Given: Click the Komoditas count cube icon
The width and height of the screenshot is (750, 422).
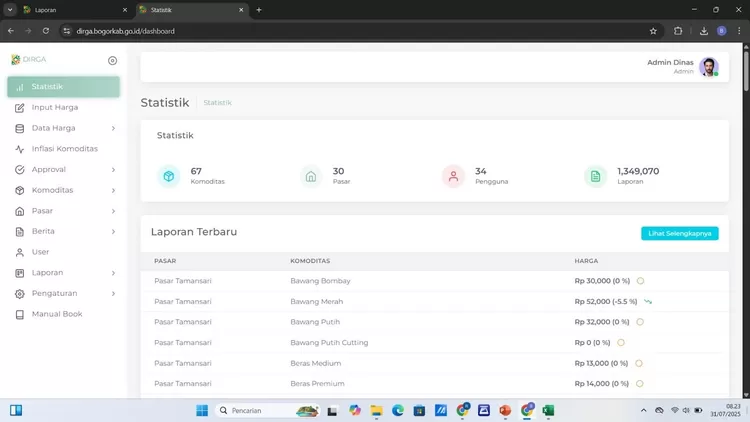Looking at the screenshot, I should 169,176.
